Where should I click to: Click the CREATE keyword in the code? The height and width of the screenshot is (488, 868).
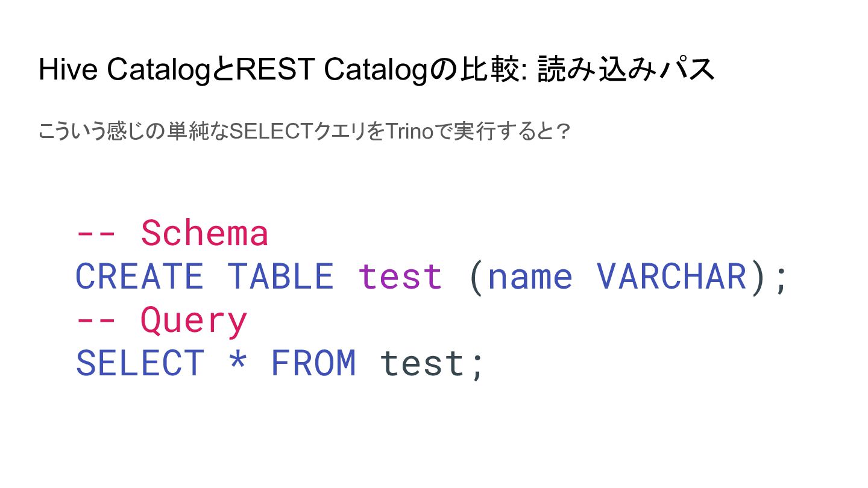point(139,277)
